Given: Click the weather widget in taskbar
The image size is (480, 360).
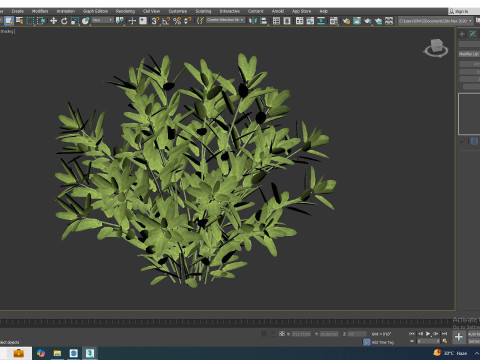Looking at the screenshot, I should point(450,353).
